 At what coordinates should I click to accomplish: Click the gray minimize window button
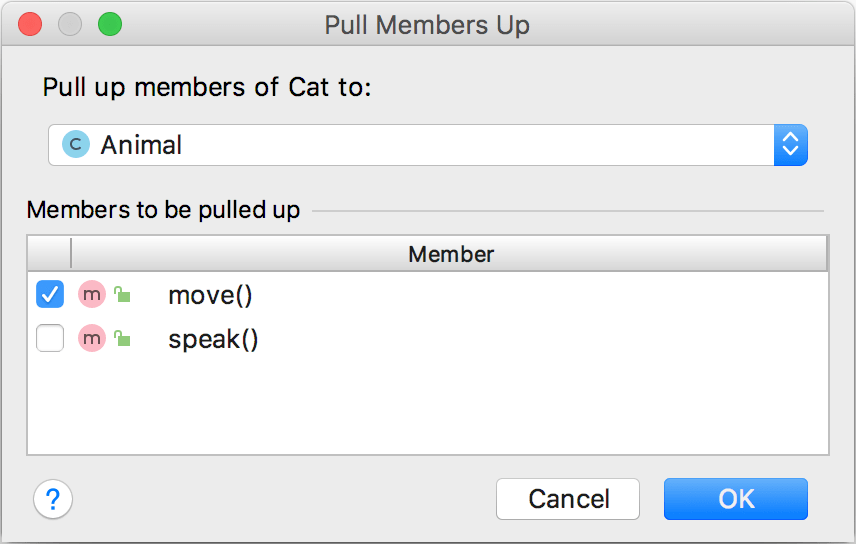point(70,25)
